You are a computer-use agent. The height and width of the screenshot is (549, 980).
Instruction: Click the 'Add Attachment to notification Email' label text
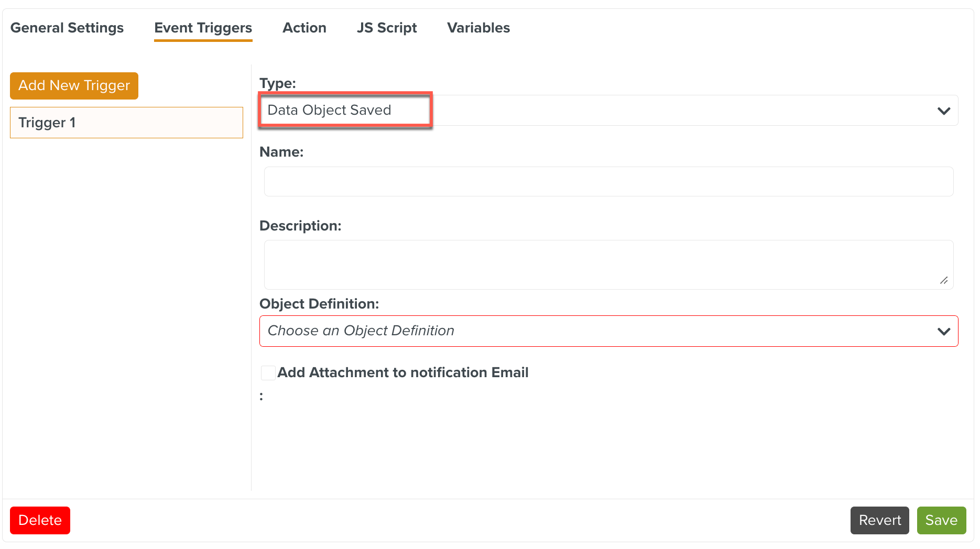click(x=402, y=372)
